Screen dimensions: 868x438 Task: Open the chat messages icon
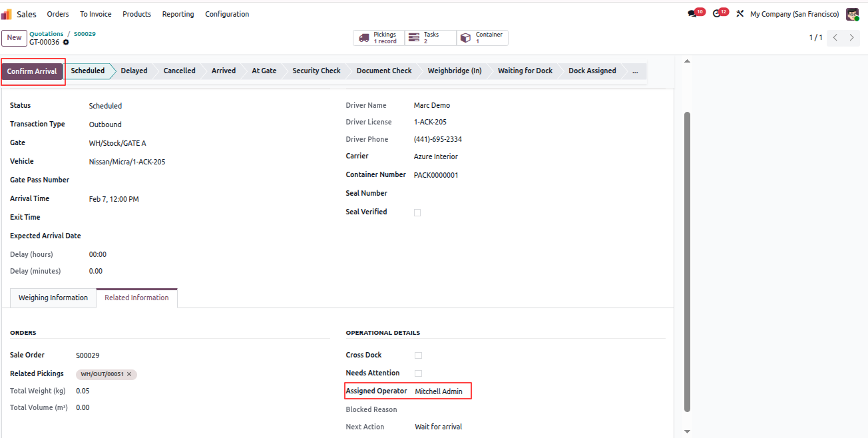pos(692,14)
